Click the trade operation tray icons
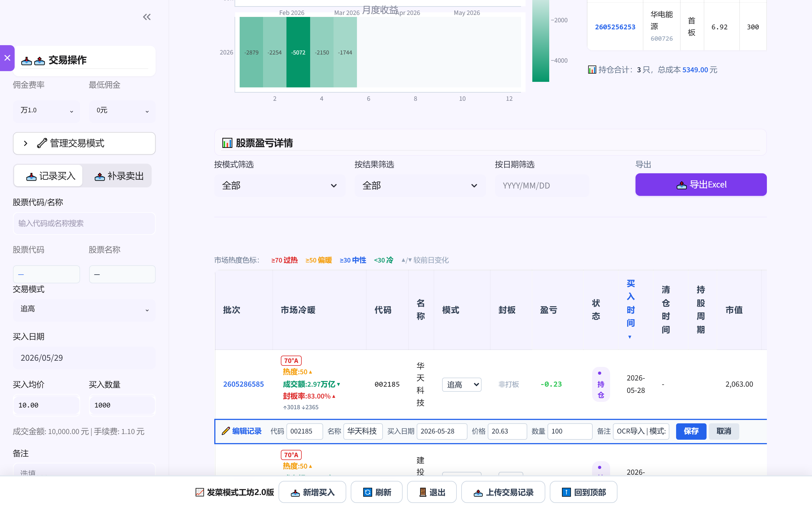The image size is (812, 508). click(33, 60)
